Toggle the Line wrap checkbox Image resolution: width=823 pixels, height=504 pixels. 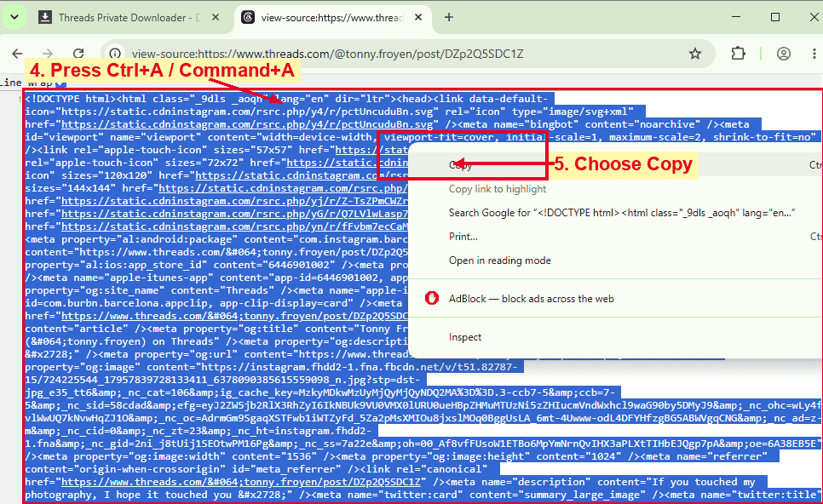tap(60, 83)
